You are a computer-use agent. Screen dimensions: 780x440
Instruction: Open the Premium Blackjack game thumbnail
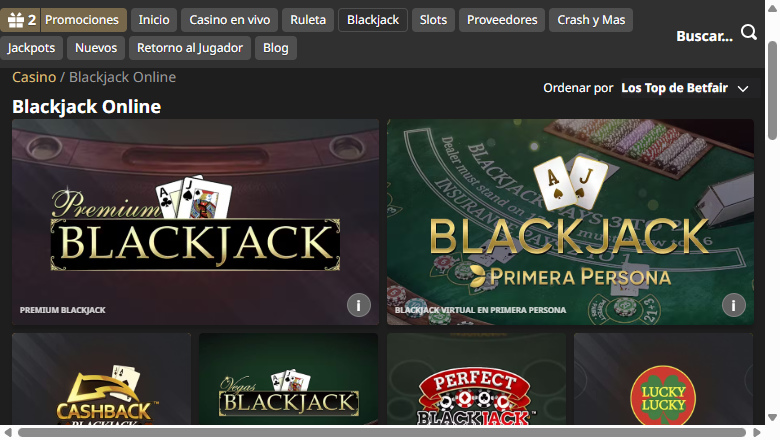[195, 222]
